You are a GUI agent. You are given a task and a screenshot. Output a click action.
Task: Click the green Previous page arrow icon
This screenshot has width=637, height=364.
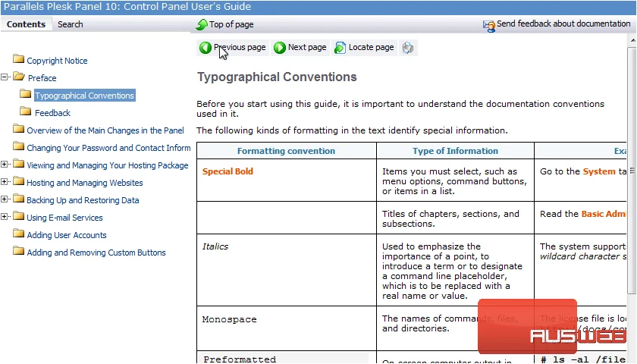tap(206, 48)
